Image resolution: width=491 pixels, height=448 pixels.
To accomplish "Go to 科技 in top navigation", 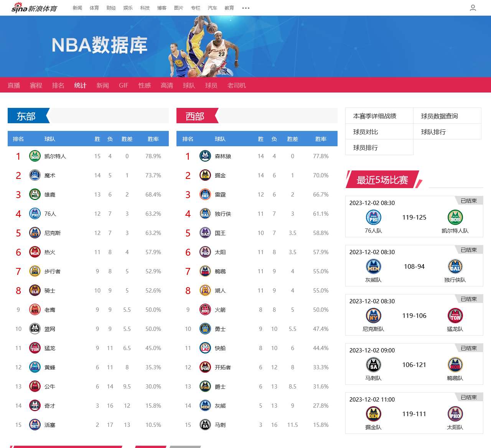I will pos(145,8).
